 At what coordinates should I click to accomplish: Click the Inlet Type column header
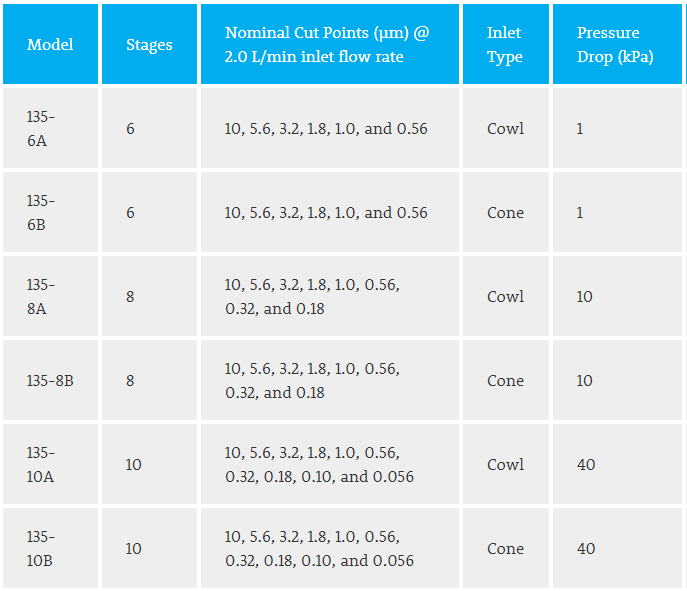504,45
